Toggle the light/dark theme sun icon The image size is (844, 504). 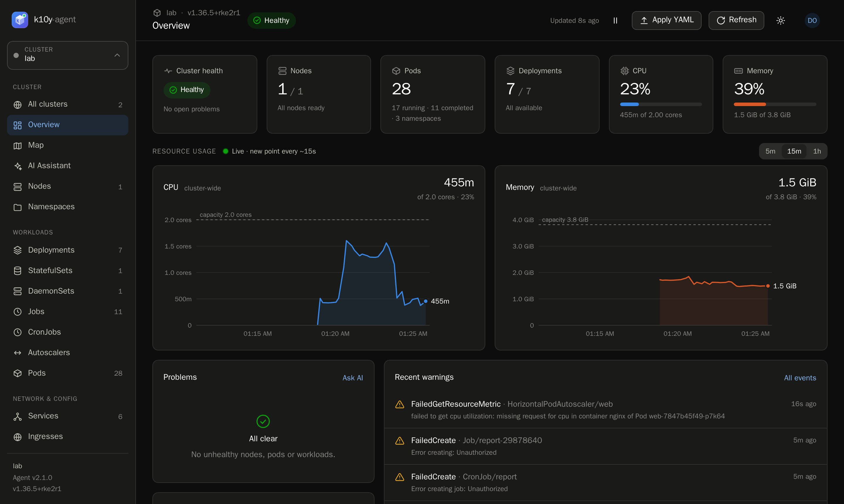781,21
